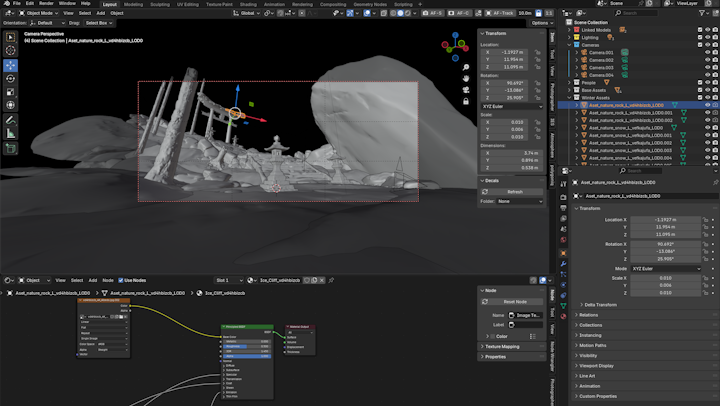Screen dimensions: 720x406
Task: Open the Output properties tab icon
Action: click(x=563, y=208)
